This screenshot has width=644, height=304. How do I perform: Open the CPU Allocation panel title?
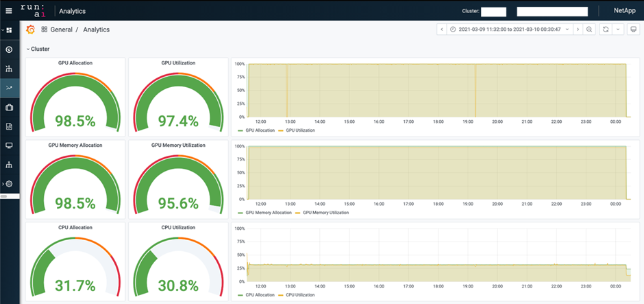75,228
